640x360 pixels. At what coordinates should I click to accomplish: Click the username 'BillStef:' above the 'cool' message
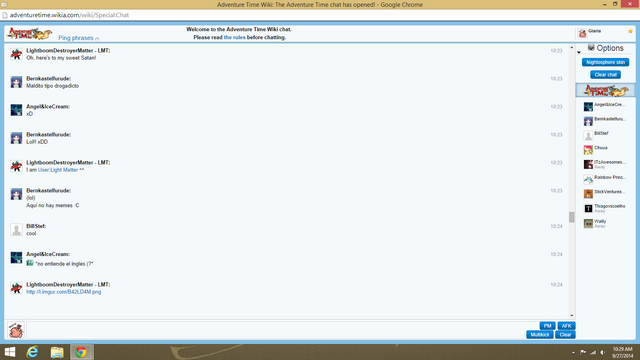coord(36,226)
